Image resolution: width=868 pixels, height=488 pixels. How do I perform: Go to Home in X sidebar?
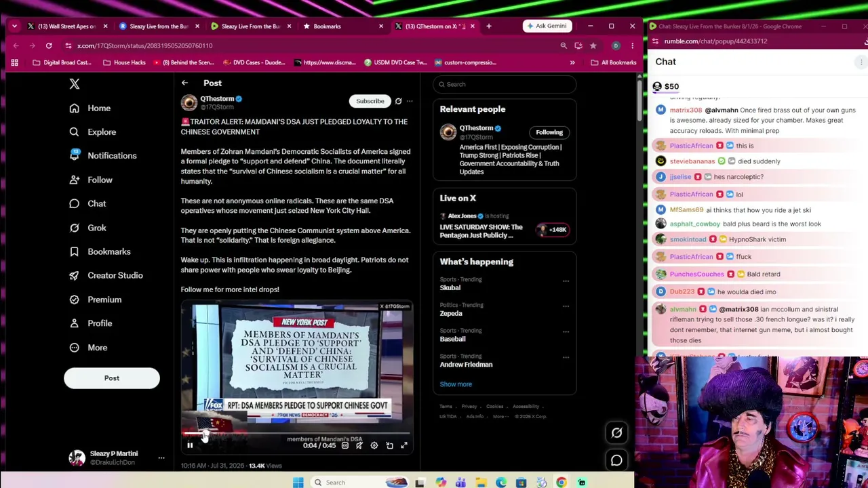[x=90, y=108]
